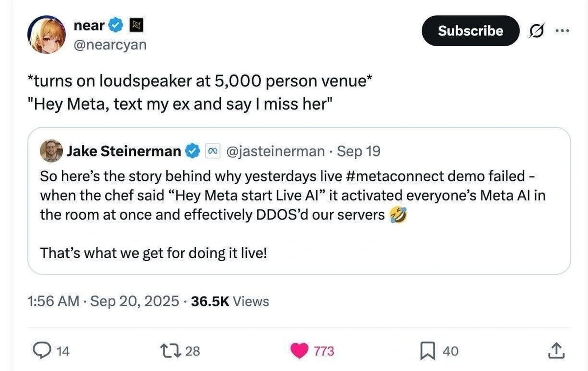Click the Meta affiliation logo badge
Viewport: 588px width, 371px height.
pyautogui.click(x=212, y=151)
